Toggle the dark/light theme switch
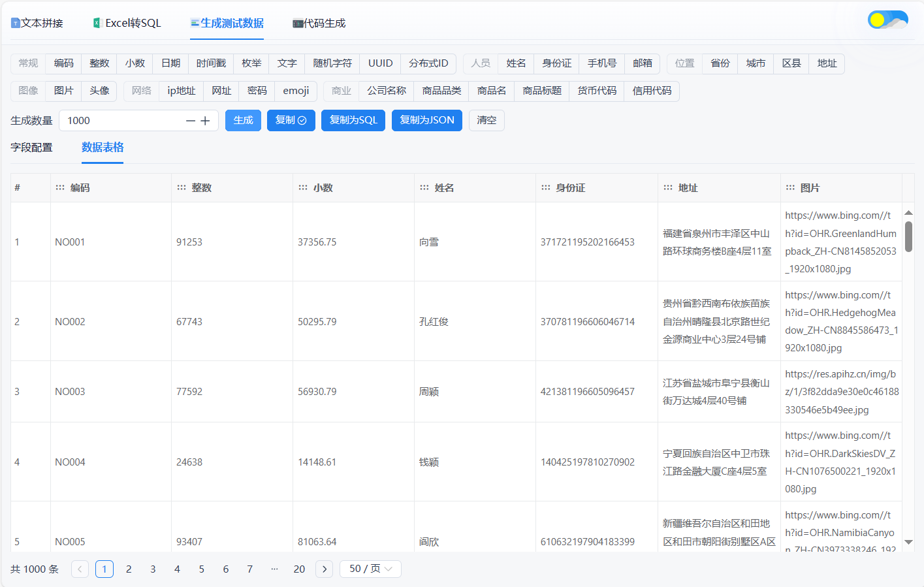924x587 pixels. tap(887, 20)
